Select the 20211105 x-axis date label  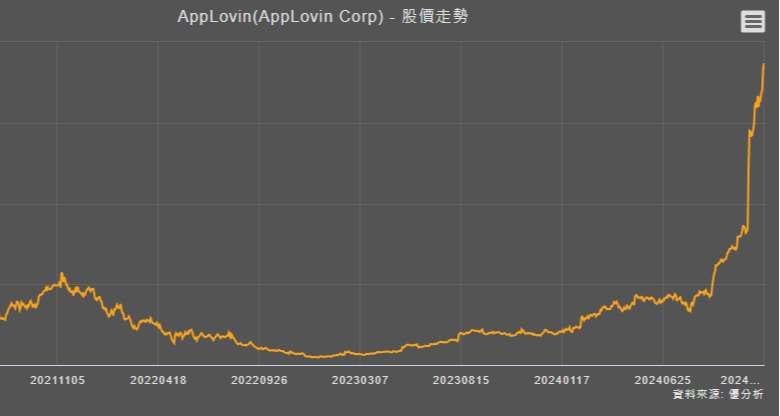57,380
